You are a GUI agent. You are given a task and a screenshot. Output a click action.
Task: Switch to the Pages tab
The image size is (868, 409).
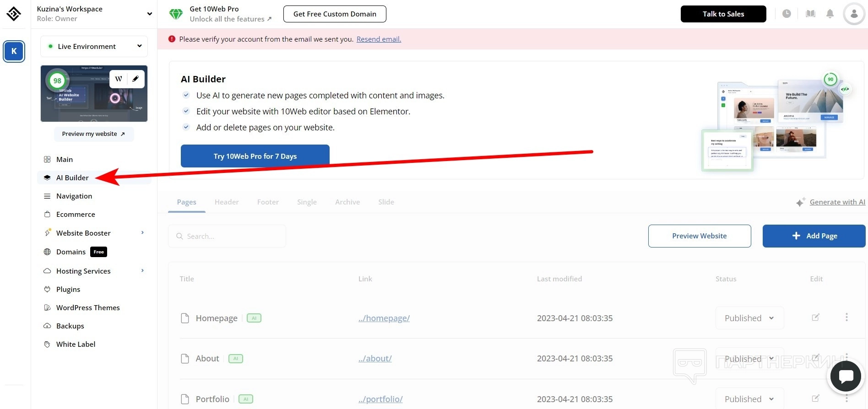pyautogui.click(x=186, y=202)
